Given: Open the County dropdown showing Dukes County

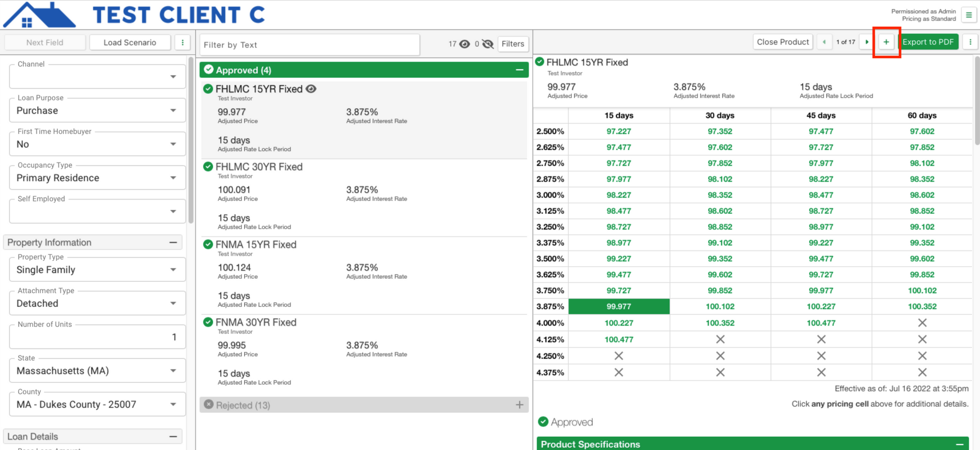Looking at the screenshot, I should [x=98, y=404].
